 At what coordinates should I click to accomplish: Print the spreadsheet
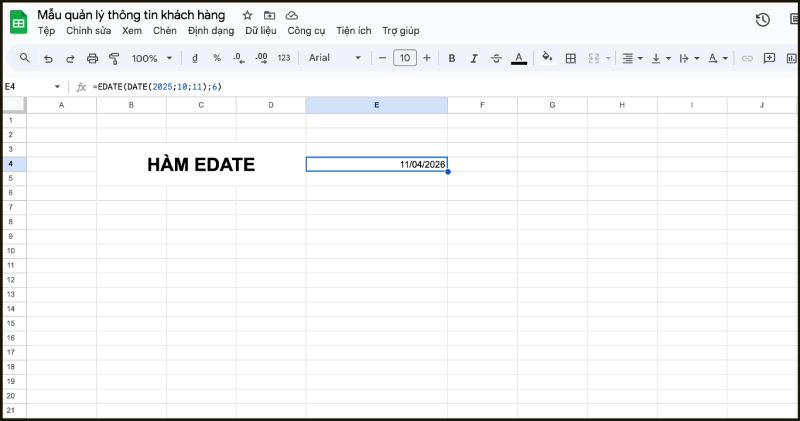coord(92,59)
